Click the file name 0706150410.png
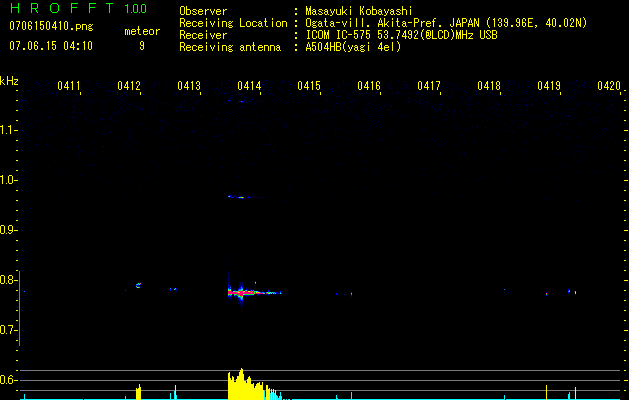 pyautogui.click(x=51, y=26)
